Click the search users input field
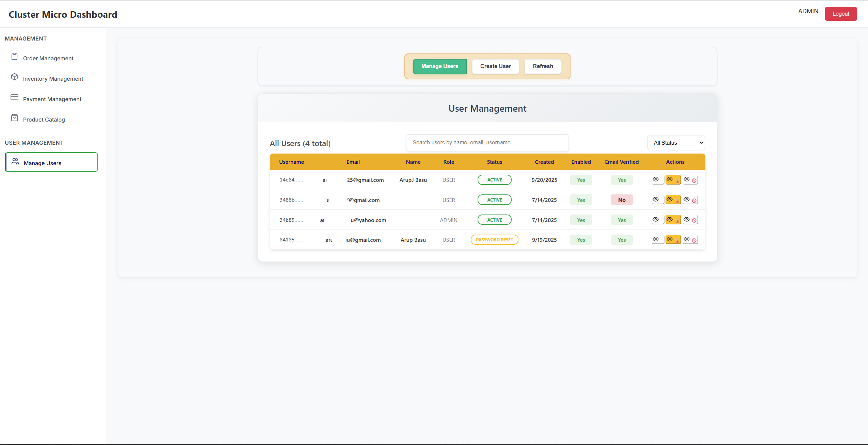This screenshot has height=445, width=868. click(x=487, y=143)
